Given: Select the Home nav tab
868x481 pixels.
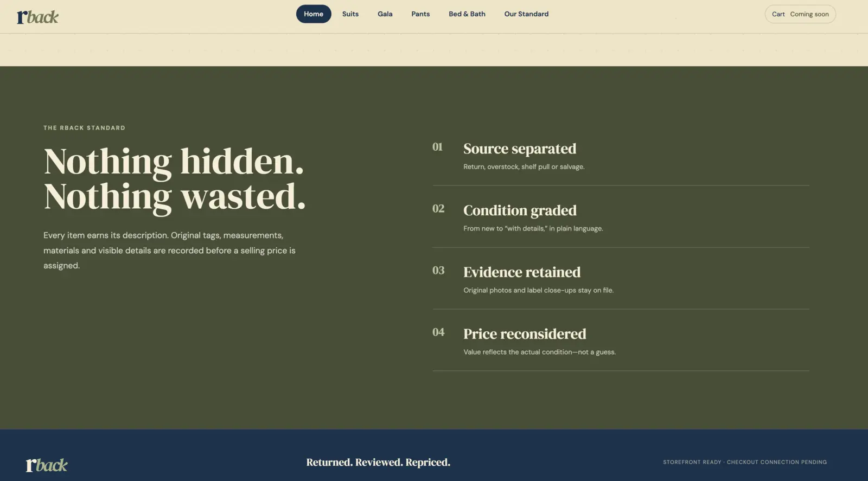Looking at the screenshot, I should coord(314,14).
